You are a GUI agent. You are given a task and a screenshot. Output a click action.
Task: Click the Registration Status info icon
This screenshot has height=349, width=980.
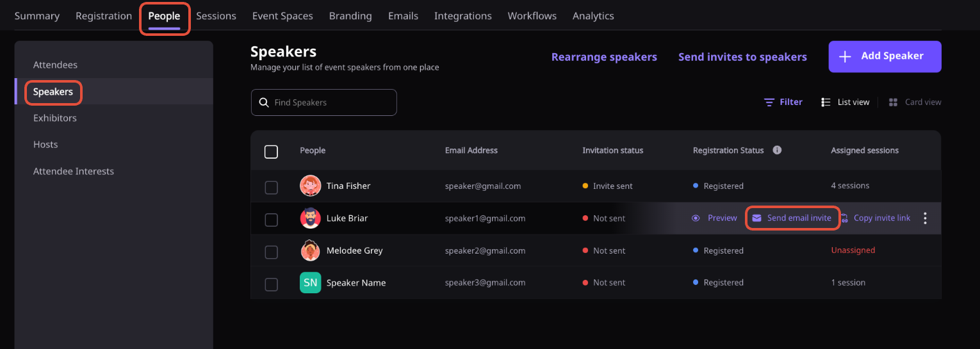pos(777,150)
